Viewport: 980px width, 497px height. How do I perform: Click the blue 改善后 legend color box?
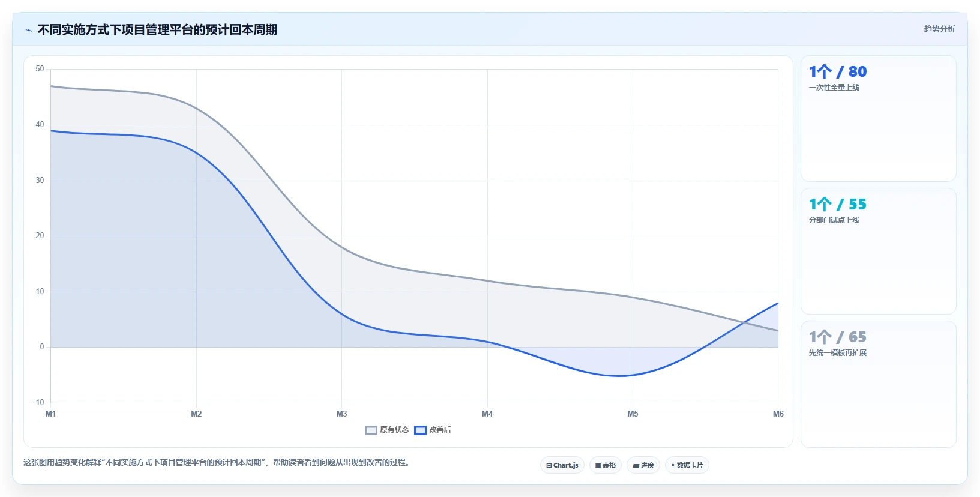[x=420, y=430]
